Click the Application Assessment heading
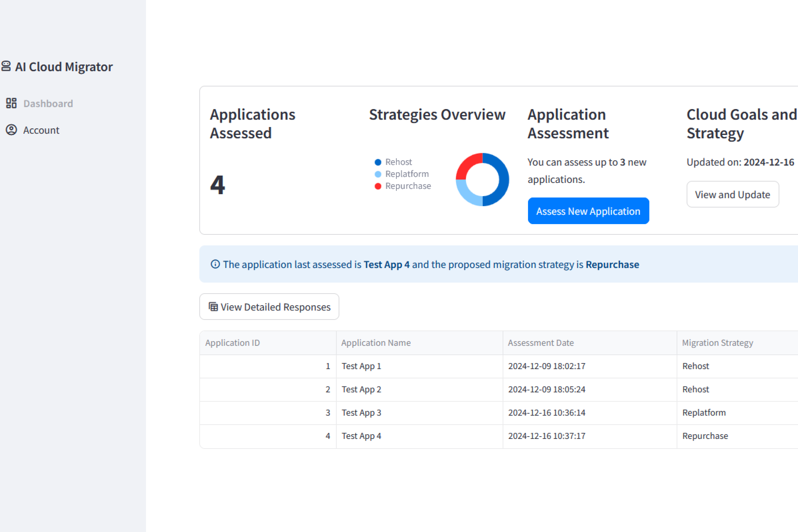Screen dimensions: 798x532 tap(568, 124)
